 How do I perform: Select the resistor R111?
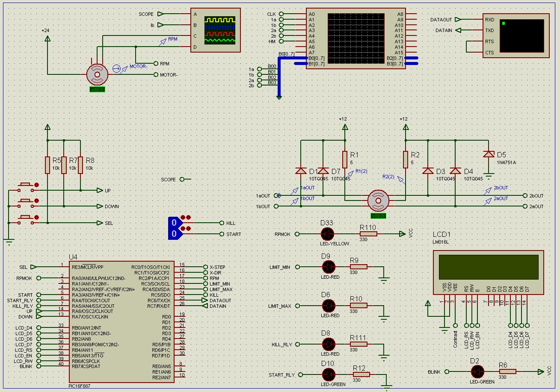359,344
